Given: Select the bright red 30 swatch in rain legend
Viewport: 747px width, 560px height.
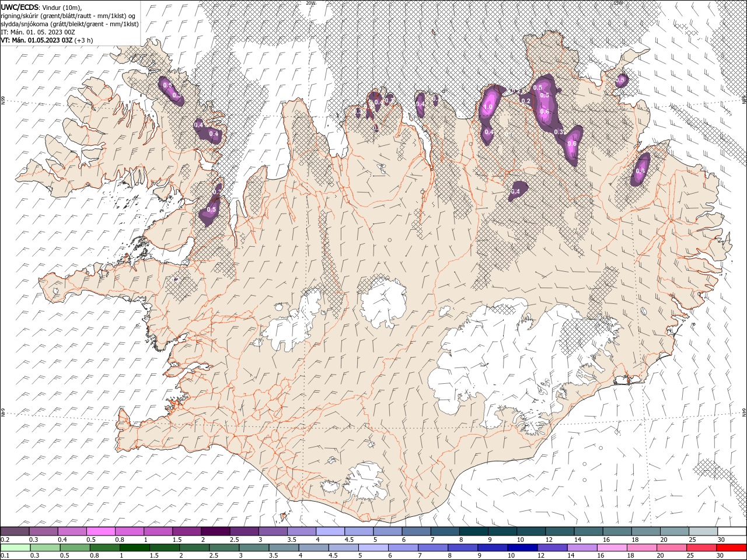Looking at the screenshot, I should coord(731,548).
